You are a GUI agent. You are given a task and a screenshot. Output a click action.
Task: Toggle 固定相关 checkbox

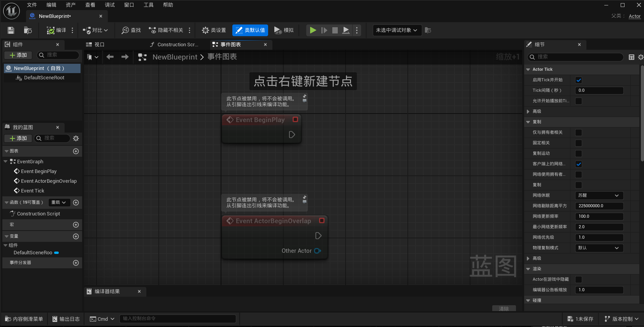[x=579, y=143]
